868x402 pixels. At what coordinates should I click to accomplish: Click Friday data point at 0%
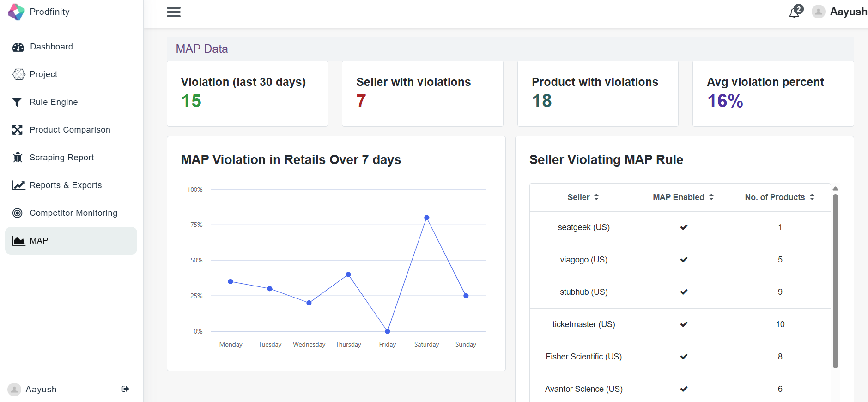click(388, 331)
